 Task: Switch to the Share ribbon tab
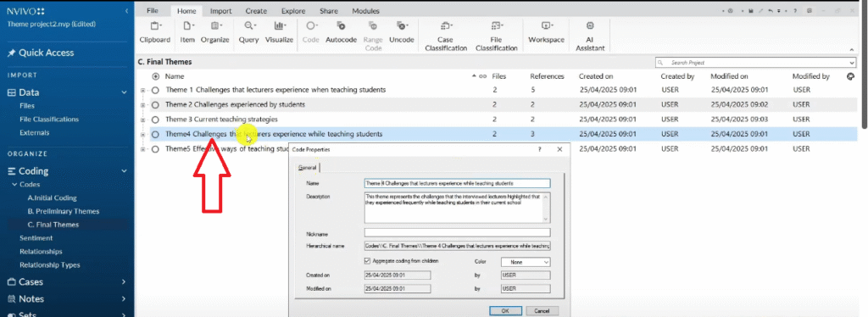pyautogui.click(x=329, y=10)
